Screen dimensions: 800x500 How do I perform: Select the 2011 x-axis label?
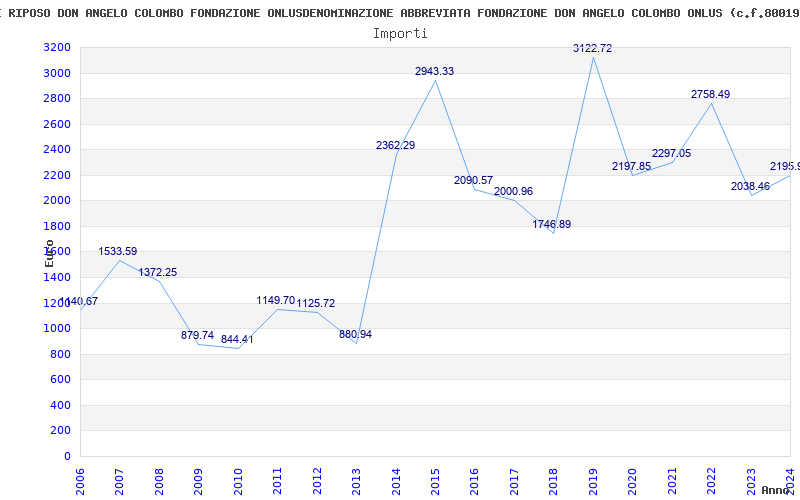coord(278,481)
